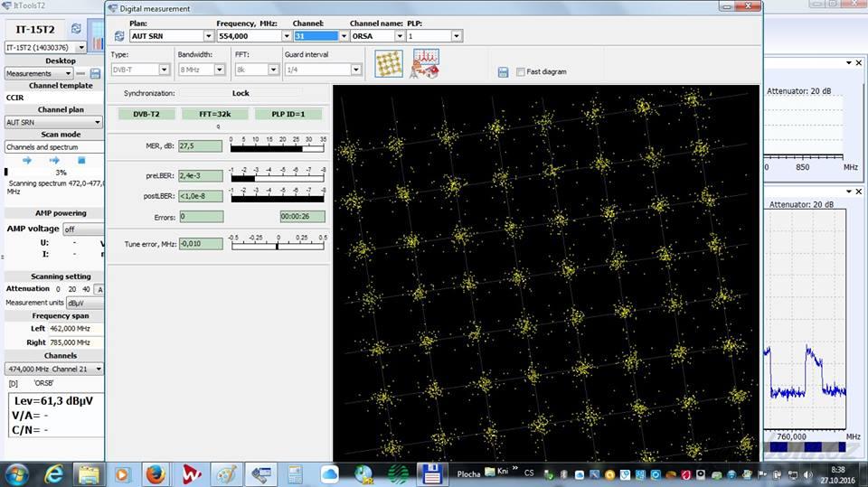This screenshot has width=868, height=487.
Task: Click the refresh icon beside Plan field
Action: [119, 36]
